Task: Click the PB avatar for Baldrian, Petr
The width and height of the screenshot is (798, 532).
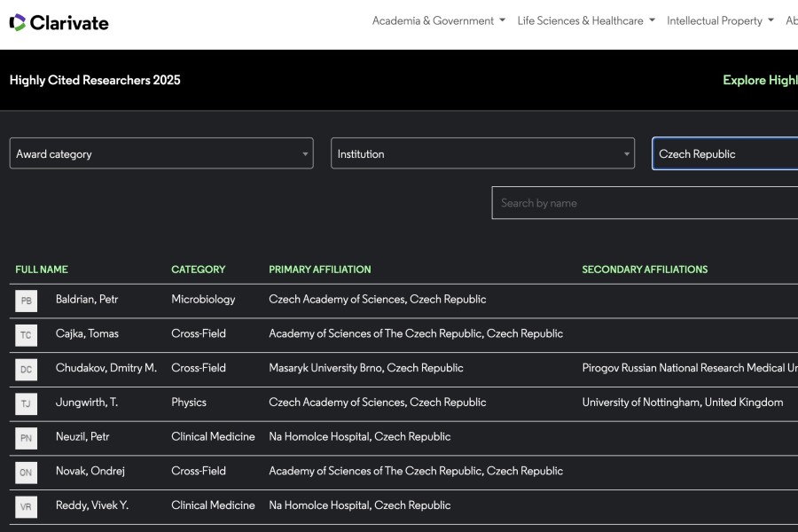Action: tap(27, 301)
